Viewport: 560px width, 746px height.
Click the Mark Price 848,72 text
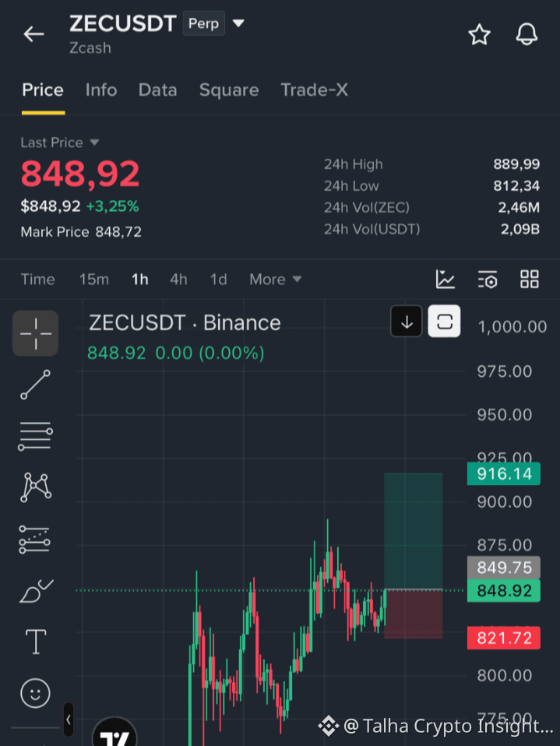coord(81,232)
